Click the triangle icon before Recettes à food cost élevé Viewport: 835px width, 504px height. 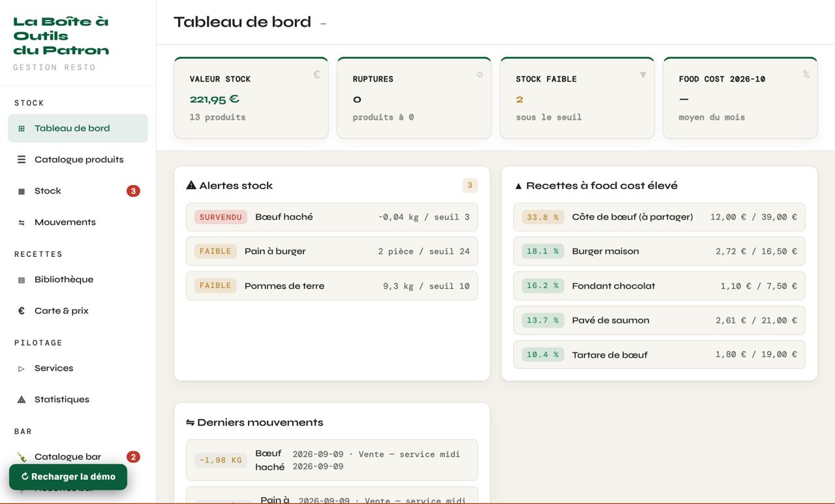coord(519,186)
